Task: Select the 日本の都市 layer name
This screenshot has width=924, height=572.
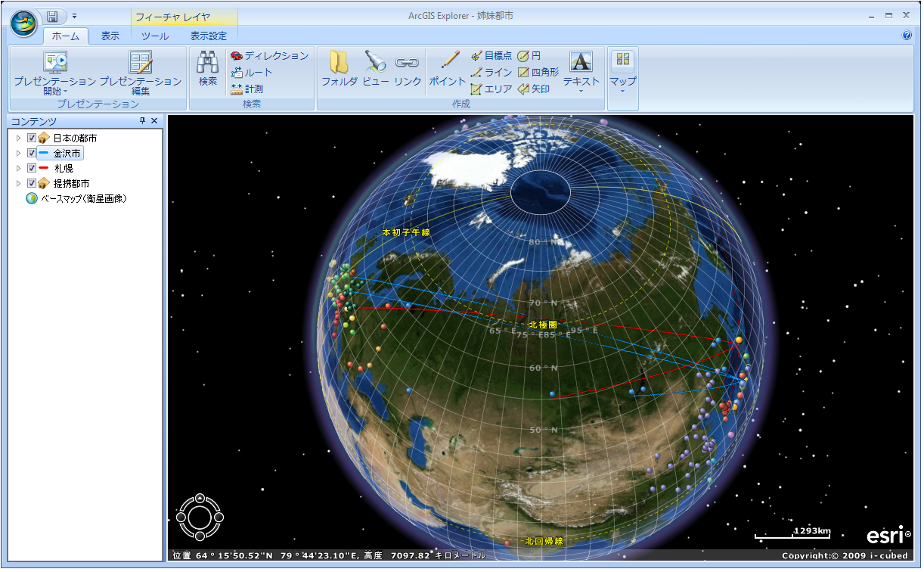Action: (x=75, y=138)
